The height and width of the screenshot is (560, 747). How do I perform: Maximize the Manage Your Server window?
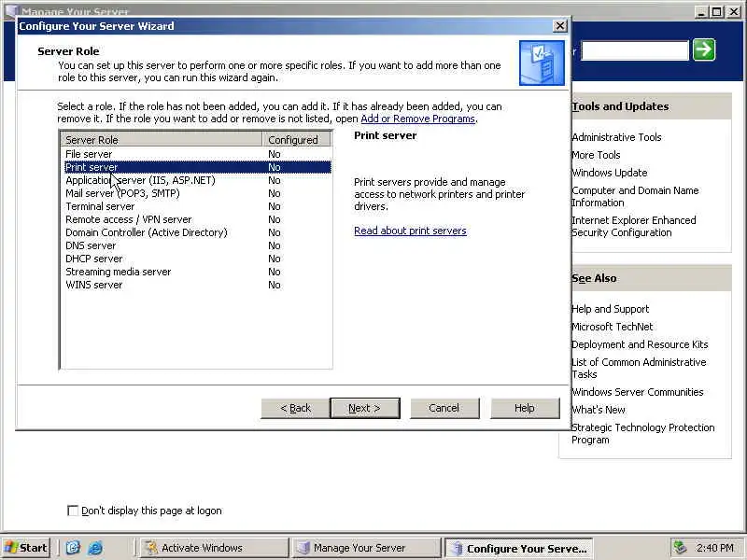pyautogui.click(x=716, y=12)
